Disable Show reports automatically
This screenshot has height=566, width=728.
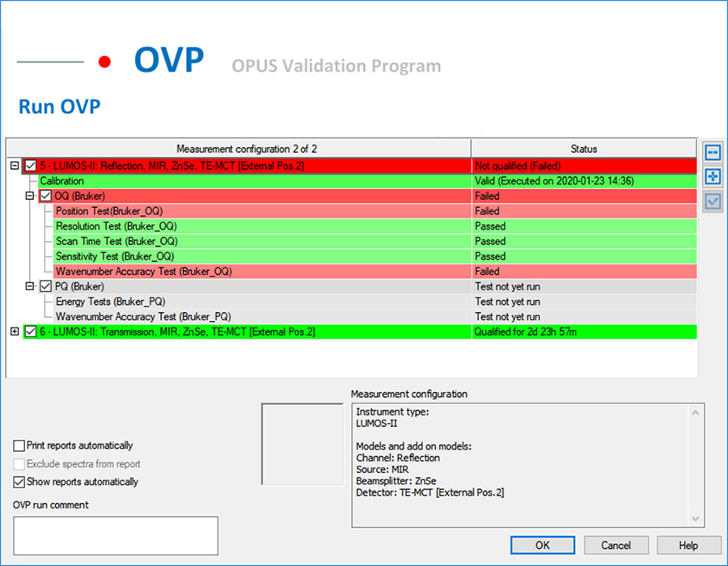(x=19, y=482)
